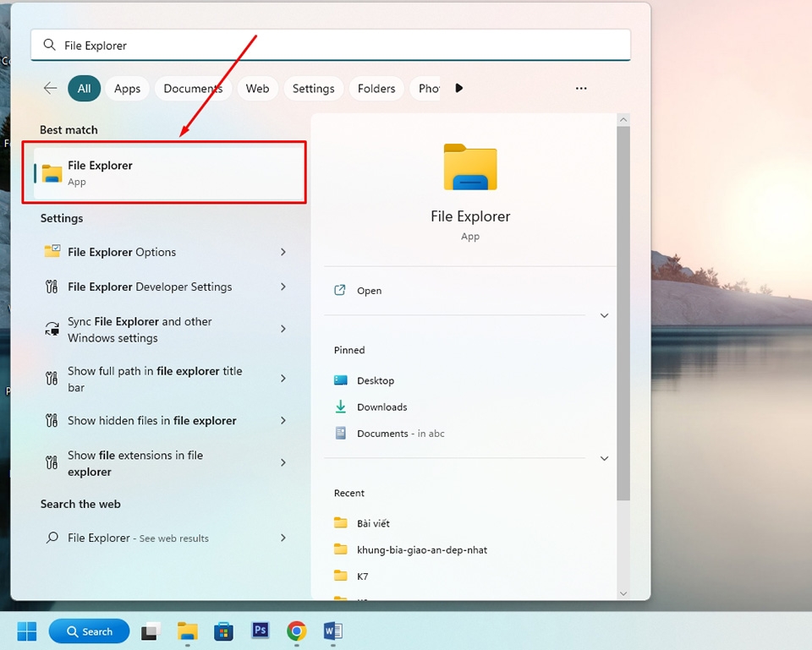The image size is (812, 650).
Task: Launch Google Chrome from the taskbar
Action: (x=296, y=631)
